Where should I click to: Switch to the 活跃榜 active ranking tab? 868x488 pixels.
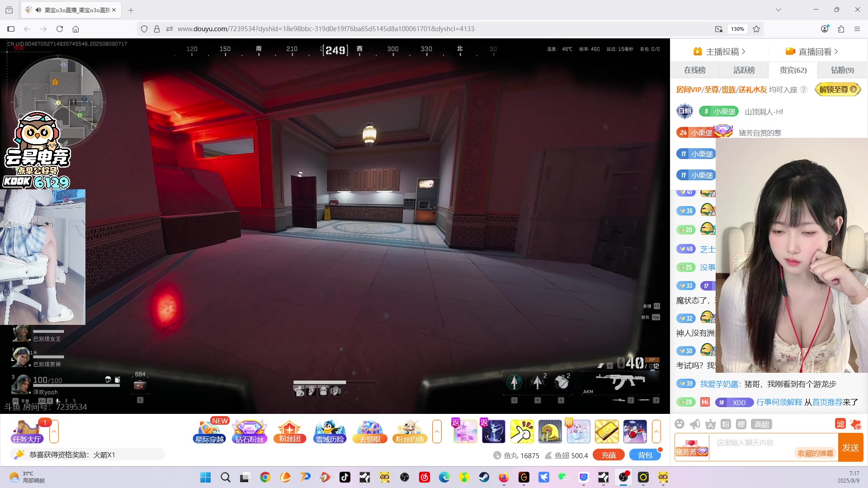tap(744, 70)
